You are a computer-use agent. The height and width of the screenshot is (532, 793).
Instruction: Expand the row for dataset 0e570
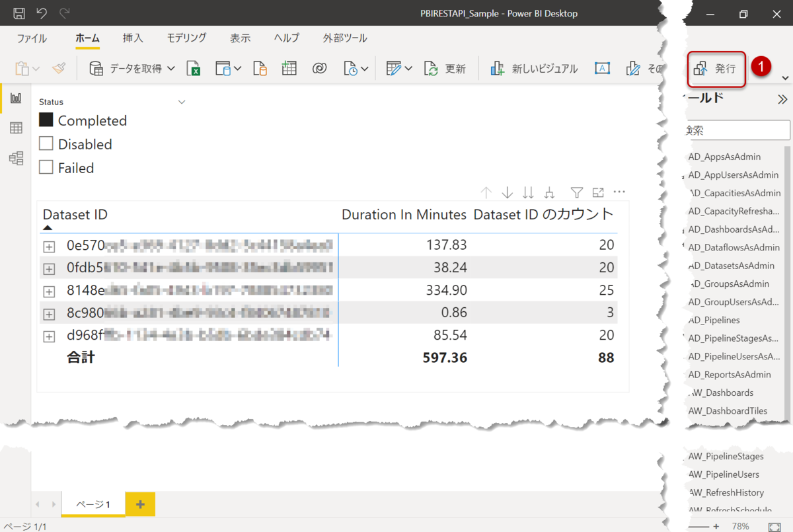tap(48, 247)
